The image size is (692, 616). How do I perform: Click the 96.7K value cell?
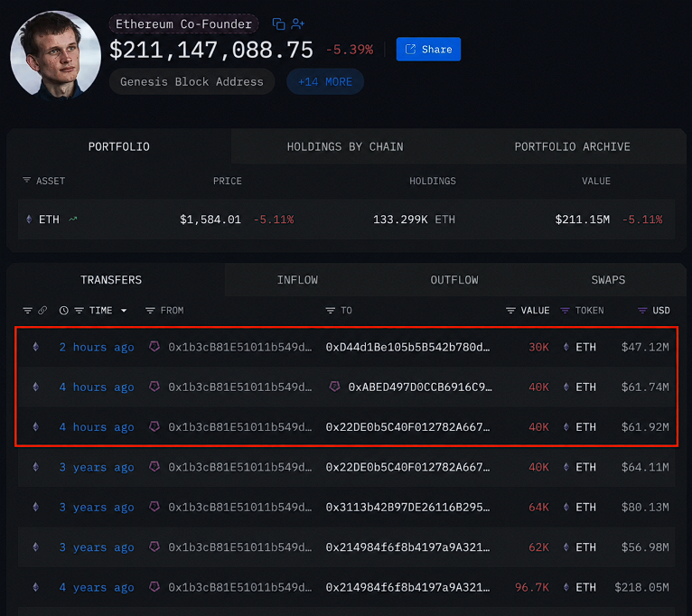532,587
